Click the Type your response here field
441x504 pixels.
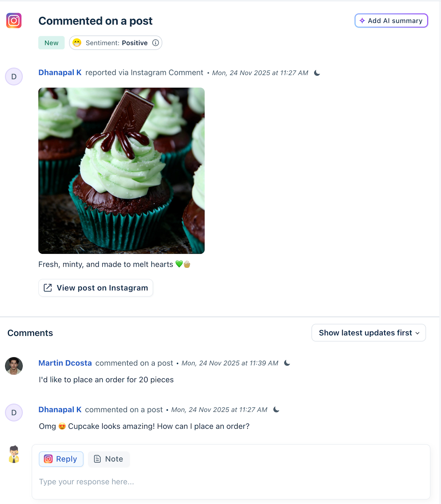pyautogui.click(x=231, y=482)
